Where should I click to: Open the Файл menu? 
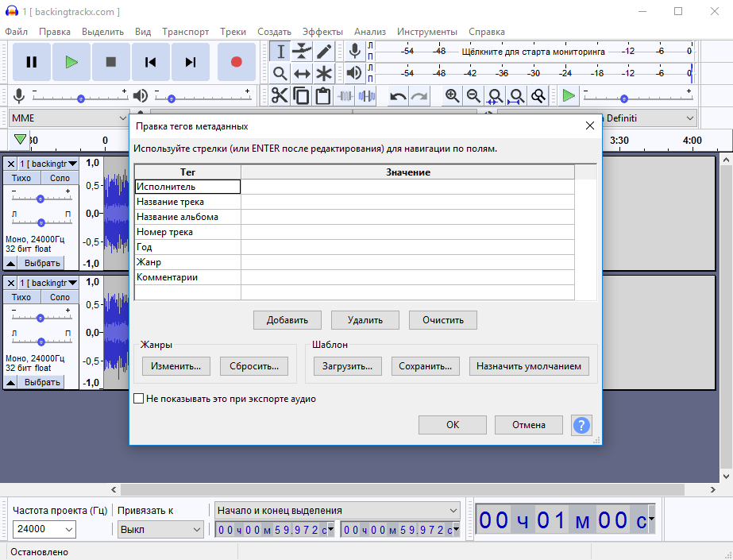pos(17,32)
